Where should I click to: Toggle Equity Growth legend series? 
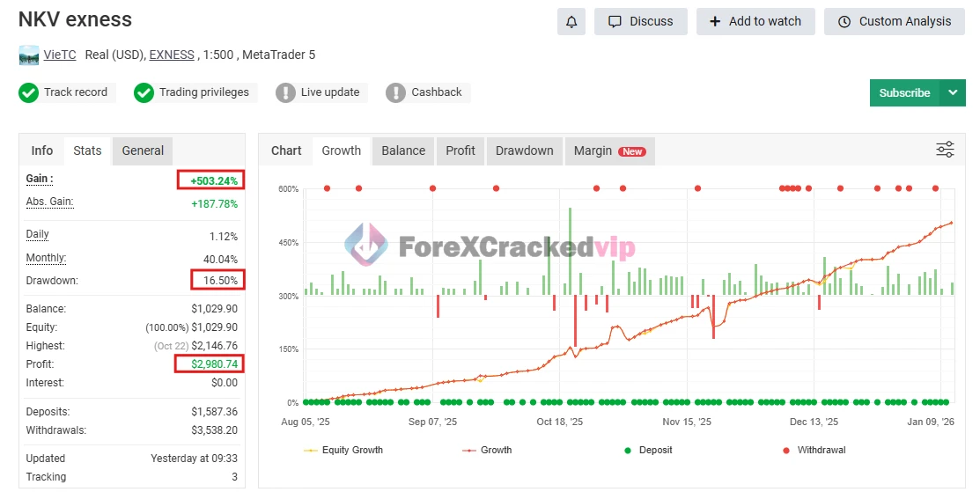tap(343, 450)
